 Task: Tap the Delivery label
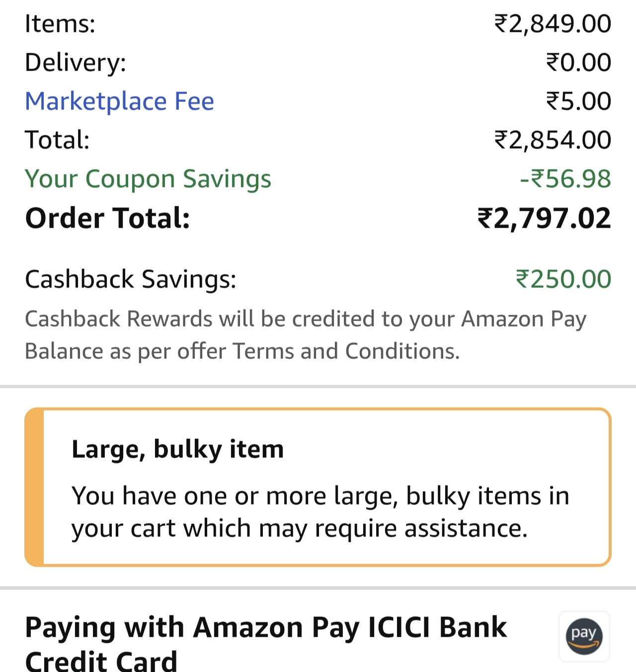(76, 63)
